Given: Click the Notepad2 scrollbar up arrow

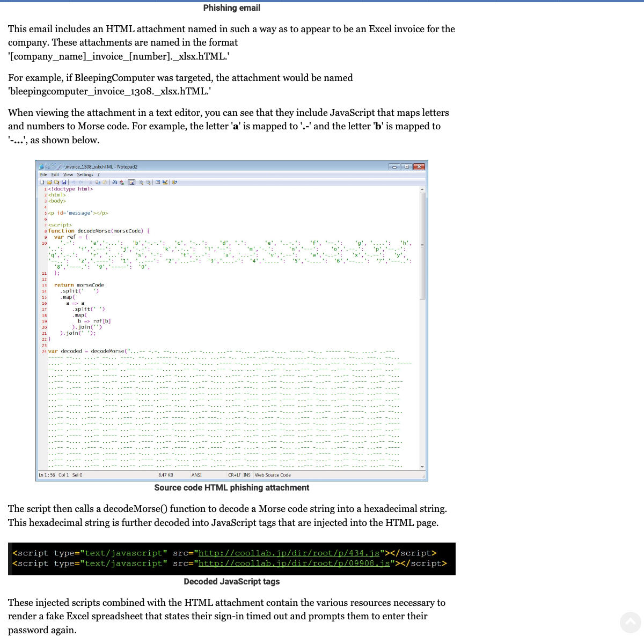Looking at the screenshot, I should [x=422, y=189].
